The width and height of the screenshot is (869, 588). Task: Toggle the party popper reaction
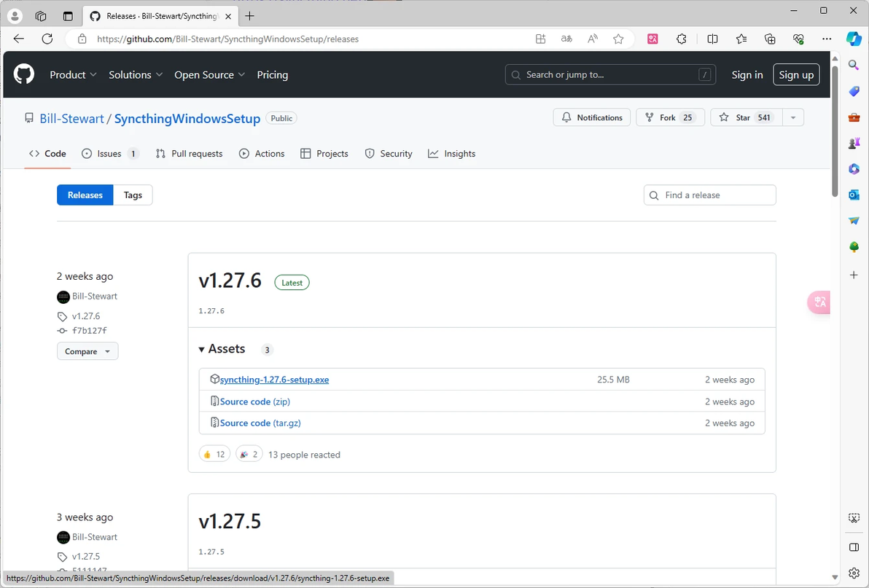[249, 455]
